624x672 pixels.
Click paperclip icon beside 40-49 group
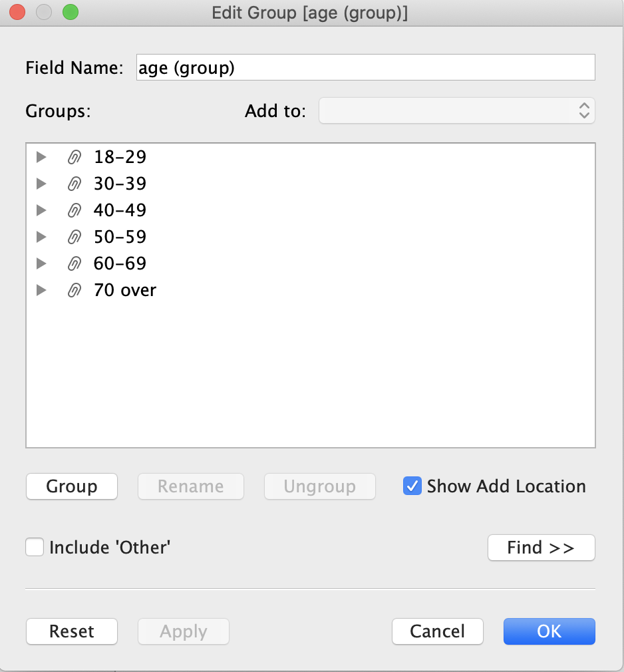tap(75, 210)
